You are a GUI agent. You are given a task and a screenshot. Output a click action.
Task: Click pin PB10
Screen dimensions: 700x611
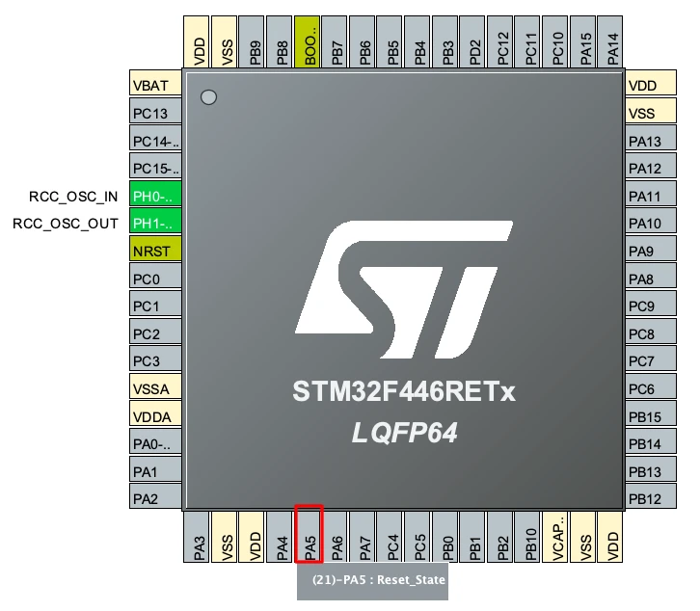(x=527, y=537)
